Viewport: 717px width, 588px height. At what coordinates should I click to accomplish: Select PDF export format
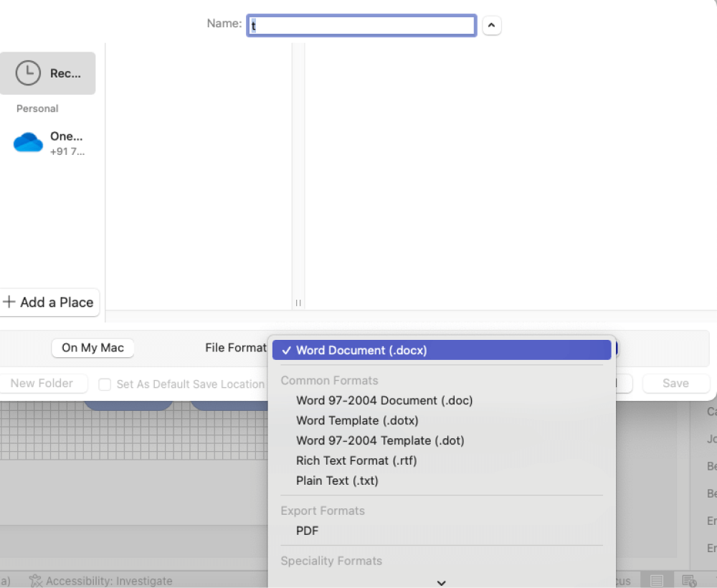(x=308, y=531)
